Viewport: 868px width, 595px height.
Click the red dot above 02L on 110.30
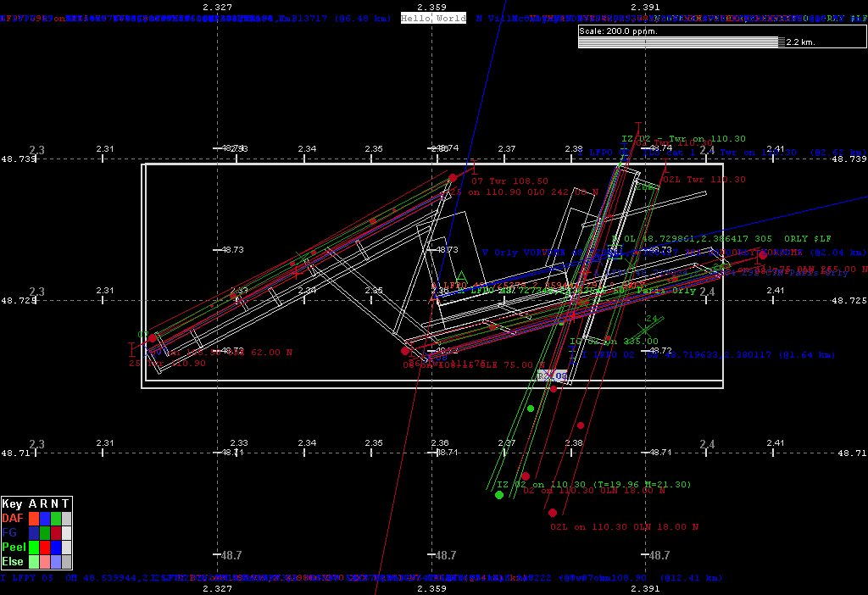coord(553,513)
